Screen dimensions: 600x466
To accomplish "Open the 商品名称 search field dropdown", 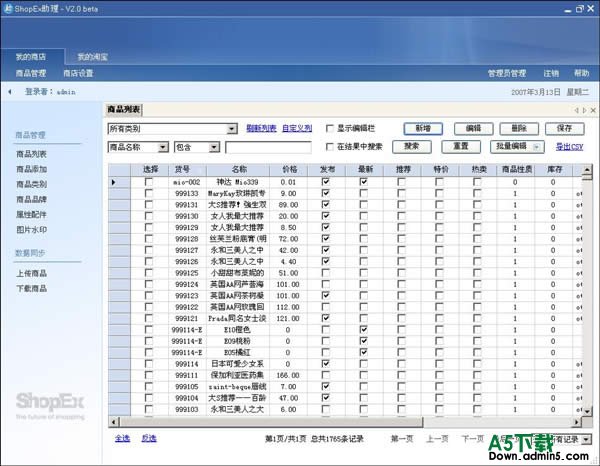I will pos(163,147).
